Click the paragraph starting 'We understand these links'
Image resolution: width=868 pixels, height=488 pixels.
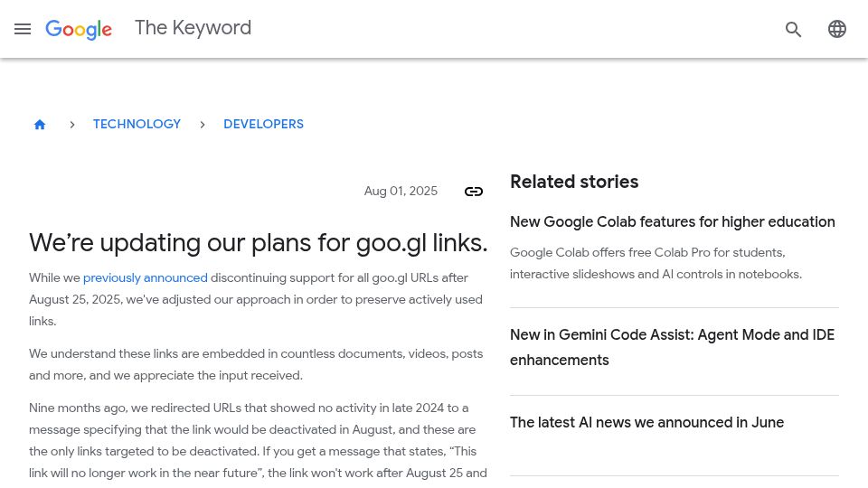coord(256,364)
